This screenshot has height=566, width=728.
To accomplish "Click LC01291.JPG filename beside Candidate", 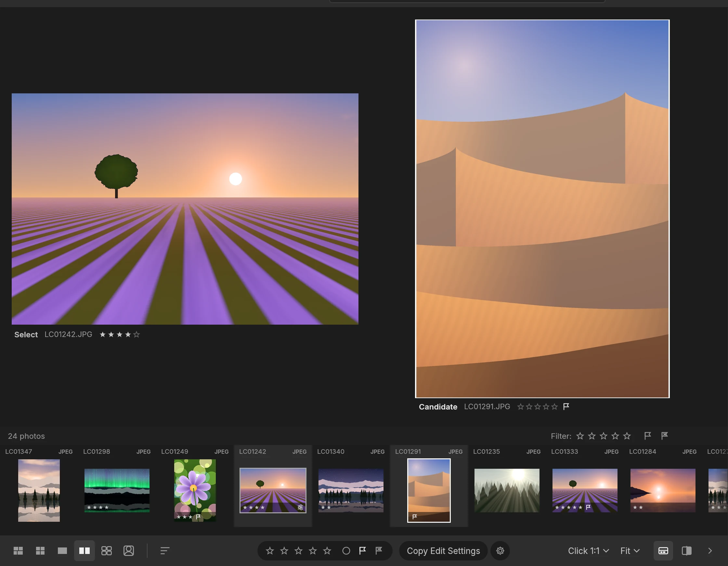I will (x=487, y=407).
